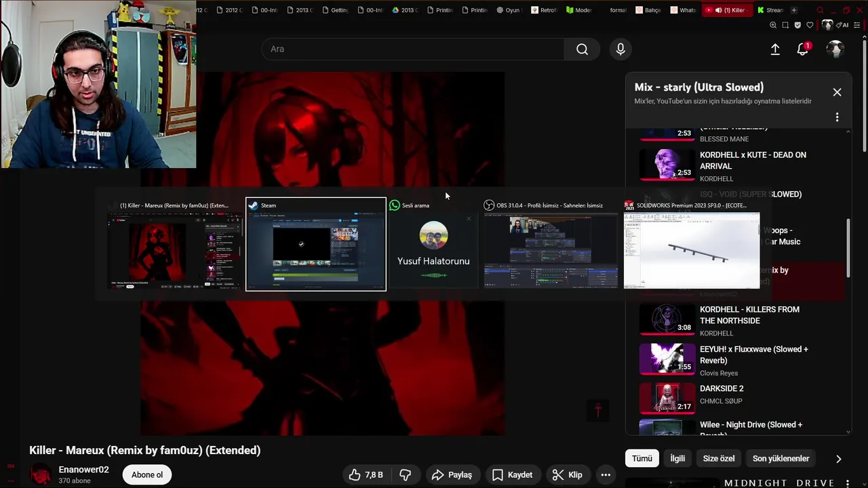Select the Tümü filter chip

point(642,458)
